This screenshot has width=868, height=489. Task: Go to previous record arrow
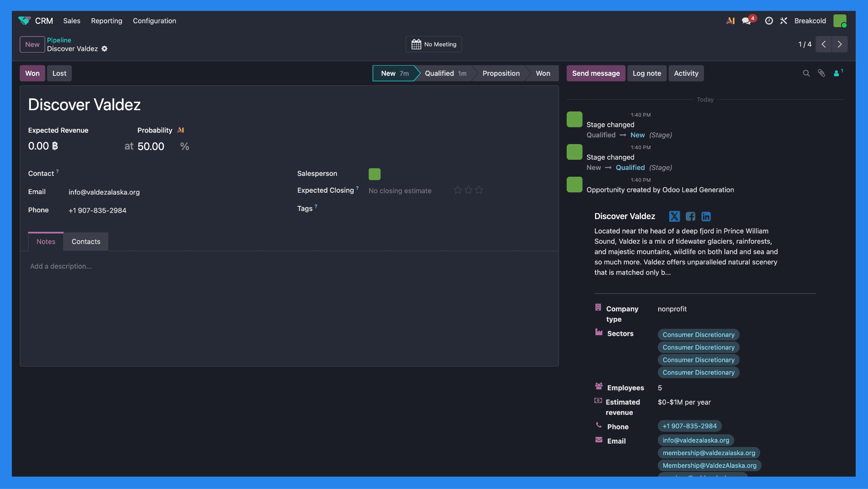823,44
